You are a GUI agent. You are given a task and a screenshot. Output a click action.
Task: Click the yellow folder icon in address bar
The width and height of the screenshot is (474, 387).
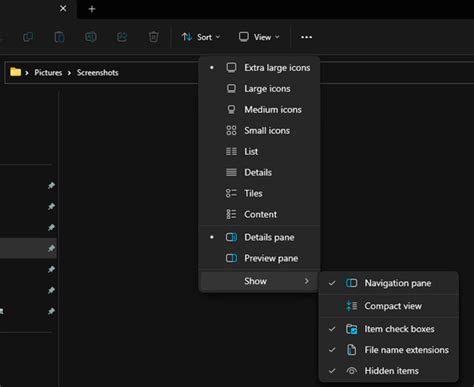tap(15, 72)
